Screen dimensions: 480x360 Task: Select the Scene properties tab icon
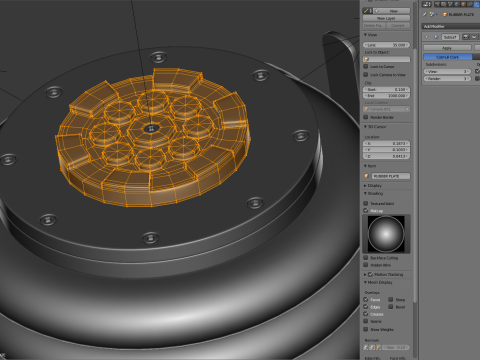click(450, 4)
